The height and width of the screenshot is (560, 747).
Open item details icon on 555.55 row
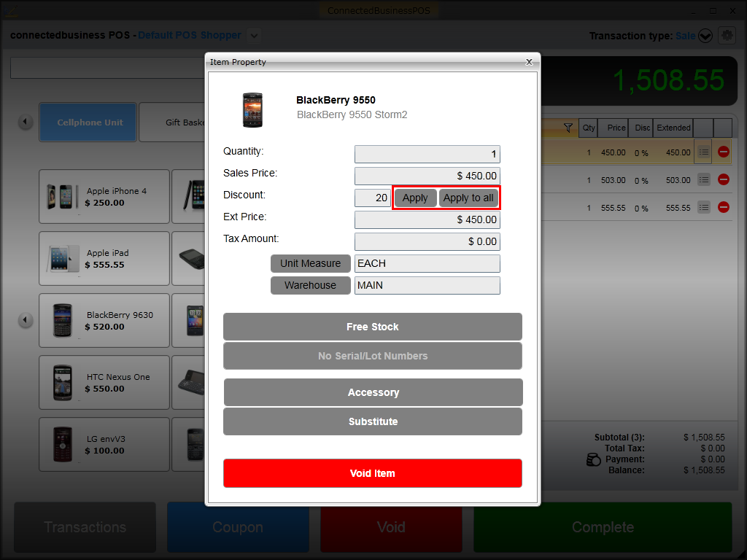tap(703, 207)
